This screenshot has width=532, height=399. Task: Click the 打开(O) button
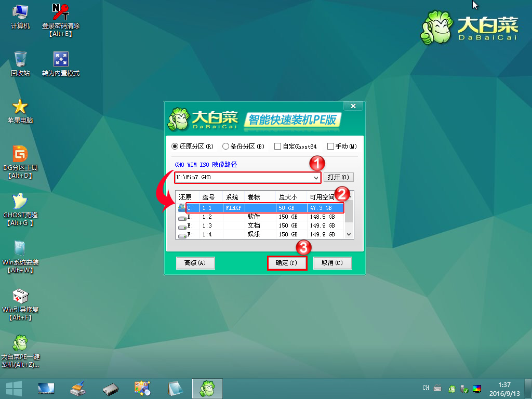(x=339, y=177)
